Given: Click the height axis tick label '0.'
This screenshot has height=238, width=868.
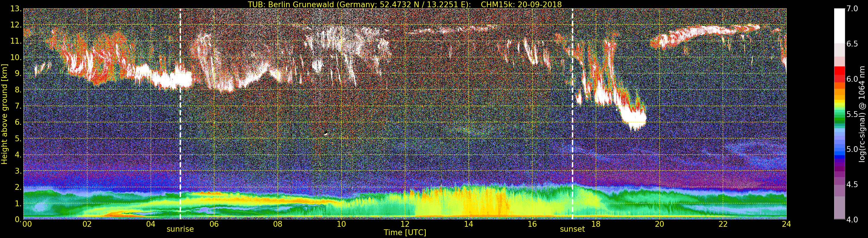Looking at the screenshot, I should tap(18, 219).
